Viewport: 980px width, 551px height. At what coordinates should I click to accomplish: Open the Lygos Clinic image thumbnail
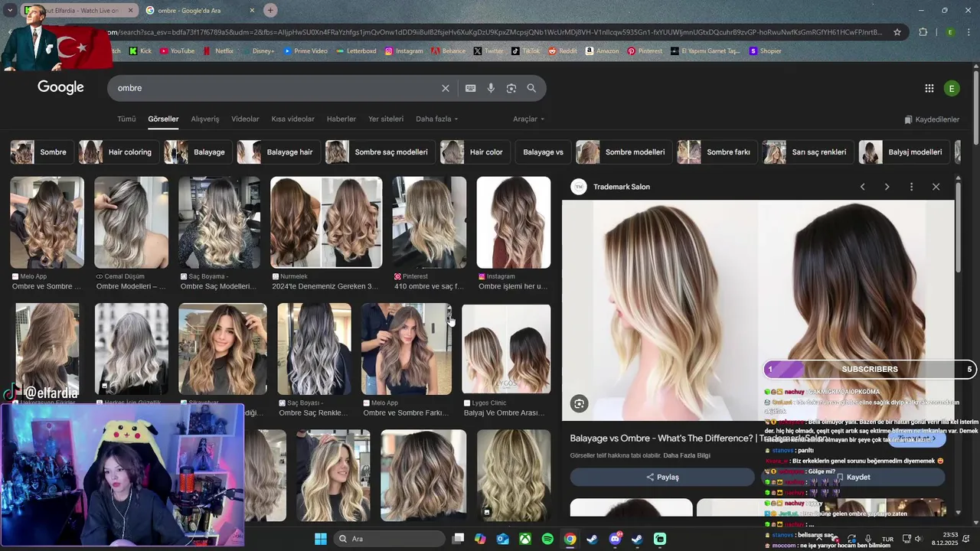506,349
